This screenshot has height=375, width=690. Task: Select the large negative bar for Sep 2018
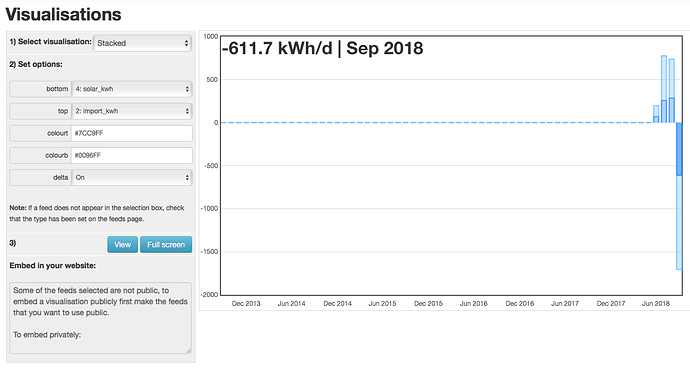tap(679, 196)
